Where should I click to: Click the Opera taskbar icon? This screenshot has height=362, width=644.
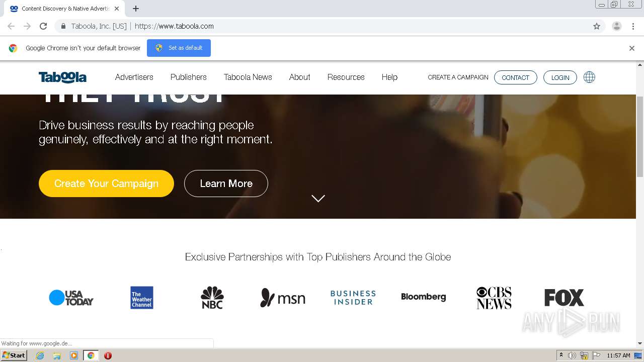point(108,355)
